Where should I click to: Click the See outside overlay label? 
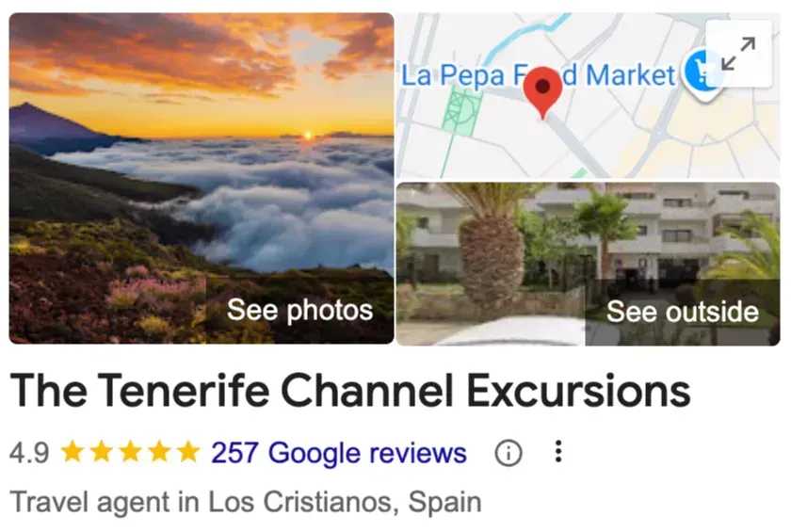[x=683, y=312]
